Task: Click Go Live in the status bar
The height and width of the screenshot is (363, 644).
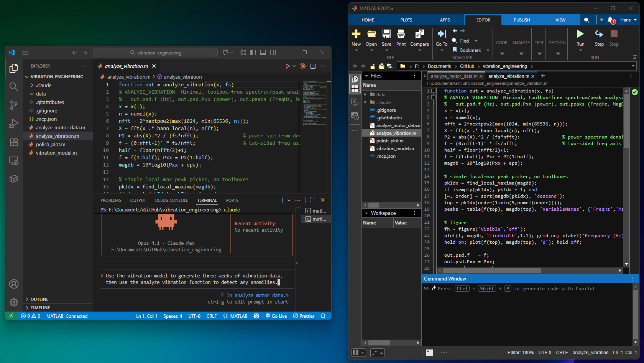Action: point(276,316)
